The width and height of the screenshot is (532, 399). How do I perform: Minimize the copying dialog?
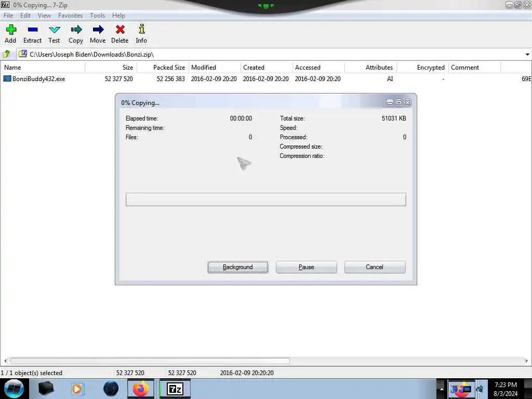390,103
